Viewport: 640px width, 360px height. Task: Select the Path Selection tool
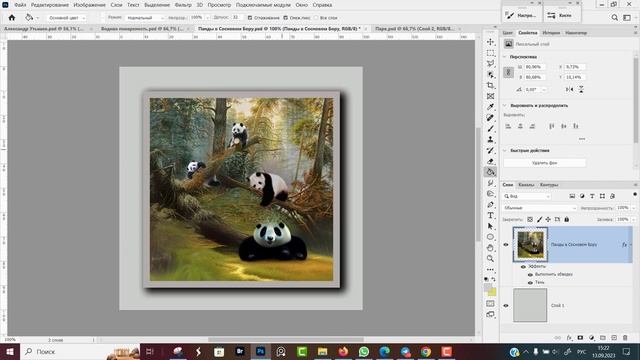coord(490,226)
